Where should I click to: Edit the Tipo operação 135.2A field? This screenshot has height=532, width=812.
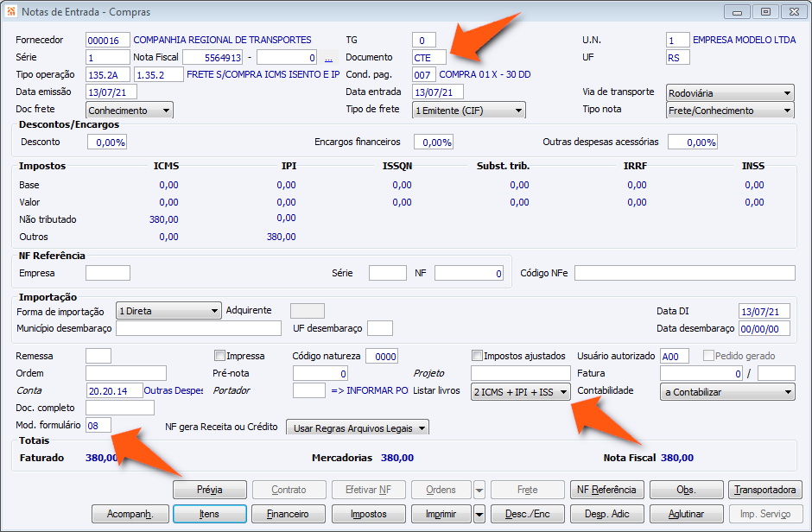[109, 74]
